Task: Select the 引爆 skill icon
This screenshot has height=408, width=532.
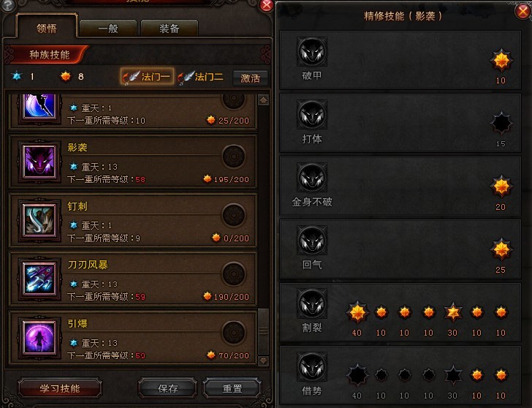Action: pos(39,337)
